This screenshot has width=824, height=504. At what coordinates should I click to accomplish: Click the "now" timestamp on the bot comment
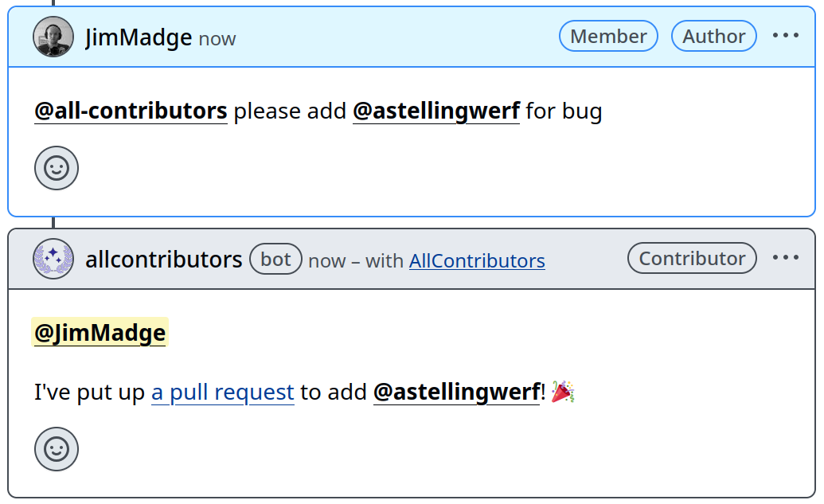326,261
